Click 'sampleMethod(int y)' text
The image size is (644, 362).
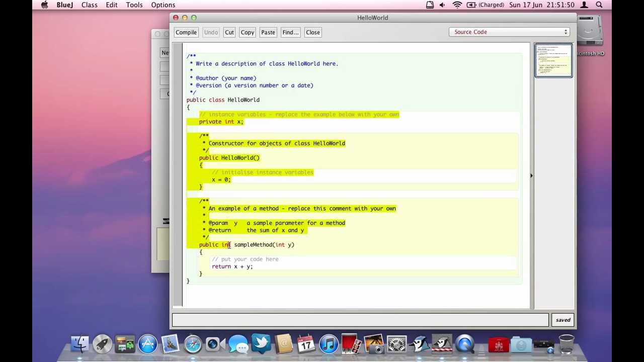tap(264, 245)
